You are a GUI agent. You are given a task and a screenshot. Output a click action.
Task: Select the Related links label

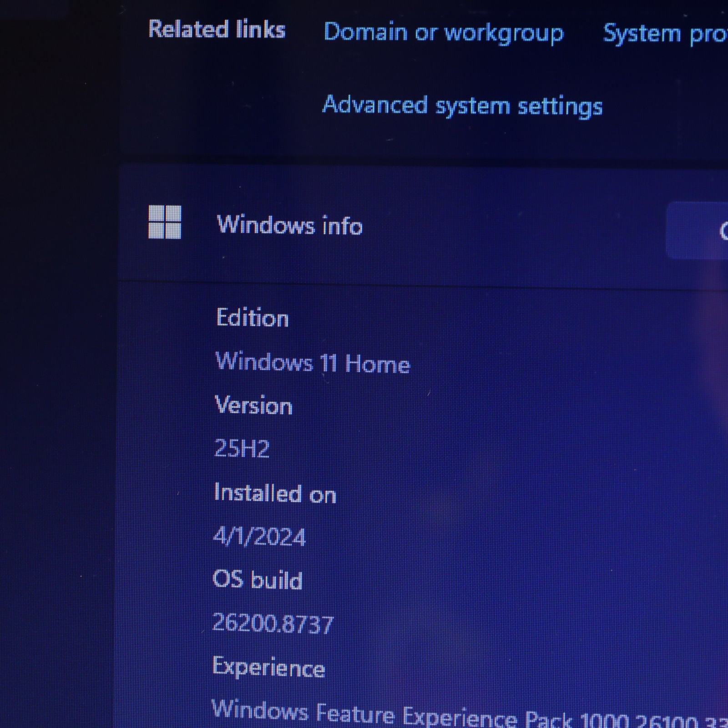pos(217,30)
